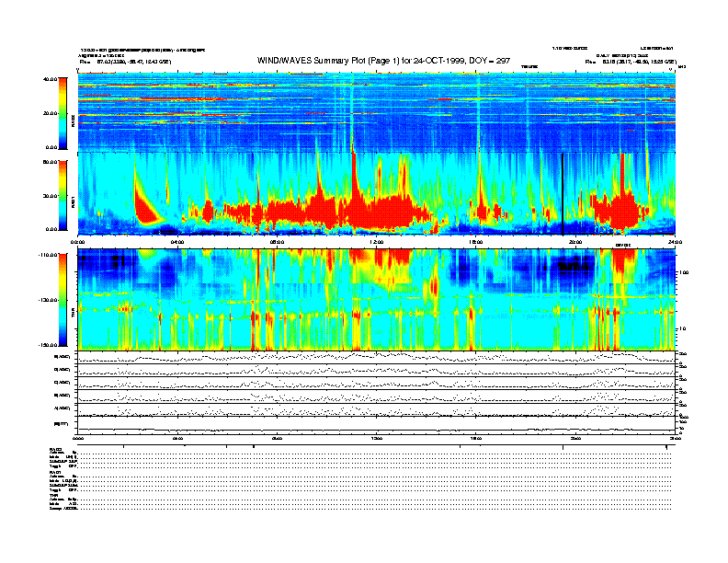Click the -110.00 label on TNR scale
Screen dimensions: 728x563
coord(49,255)
